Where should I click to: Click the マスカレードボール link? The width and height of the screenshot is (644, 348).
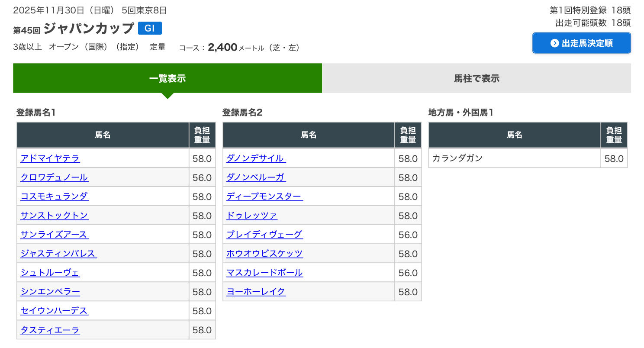point(264,273)
